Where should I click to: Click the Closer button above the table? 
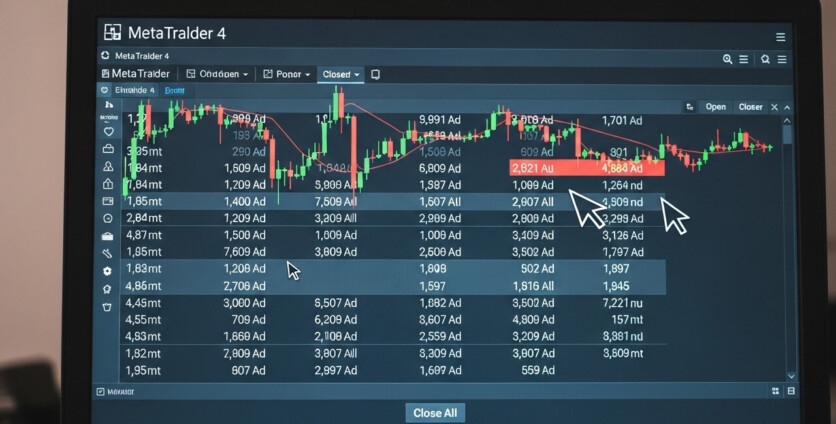click(750, 107)
